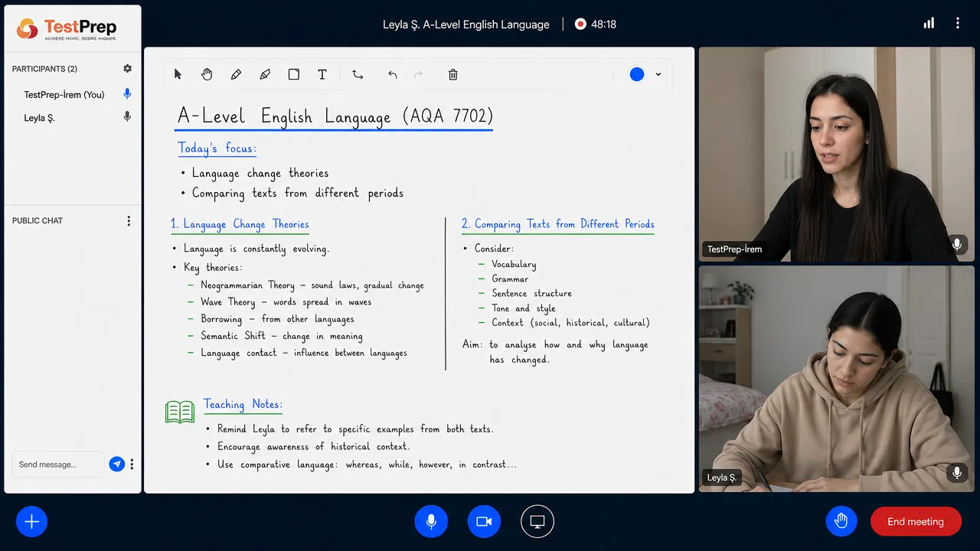Click Leyla Ş. video mic icon
This screenshot has height=551, width=980.
tap(956, 472)
